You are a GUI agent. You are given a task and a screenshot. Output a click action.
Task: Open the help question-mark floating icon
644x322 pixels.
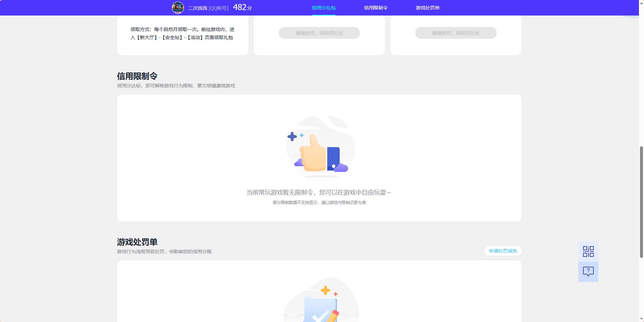coord(588,272)
